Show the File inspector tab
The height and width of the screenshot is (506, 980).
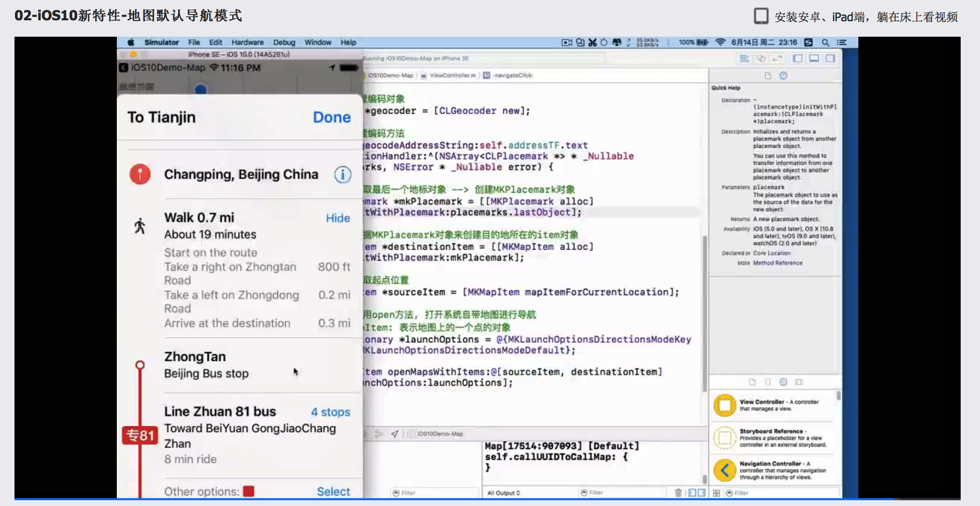coord(768,75)
